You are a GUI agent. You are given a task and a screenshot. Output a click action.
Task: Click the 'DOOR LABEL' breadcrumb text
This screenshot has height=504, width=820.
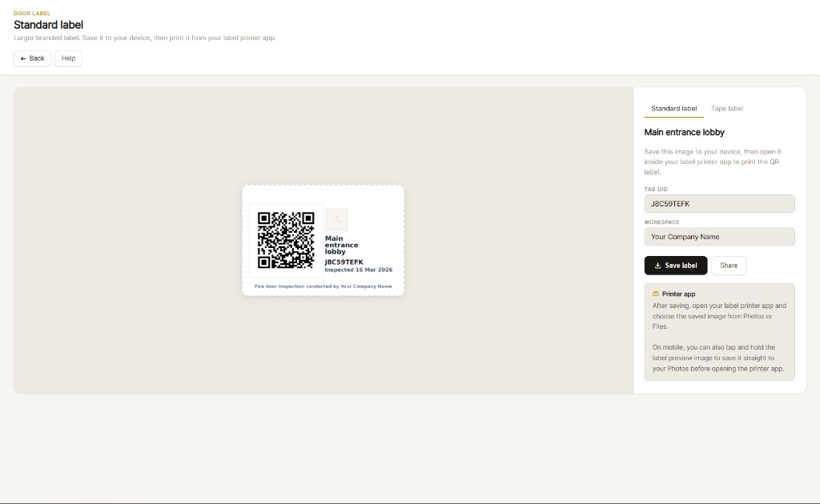click(32, 14)
